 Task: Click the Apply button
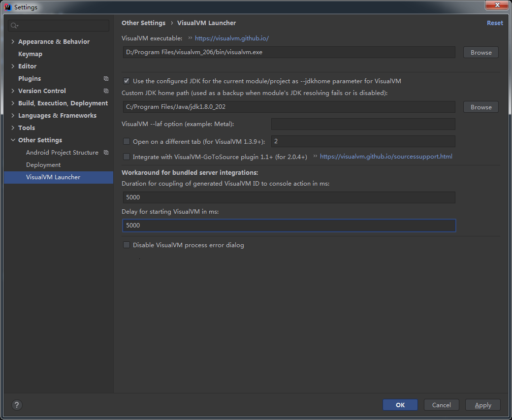482,405
